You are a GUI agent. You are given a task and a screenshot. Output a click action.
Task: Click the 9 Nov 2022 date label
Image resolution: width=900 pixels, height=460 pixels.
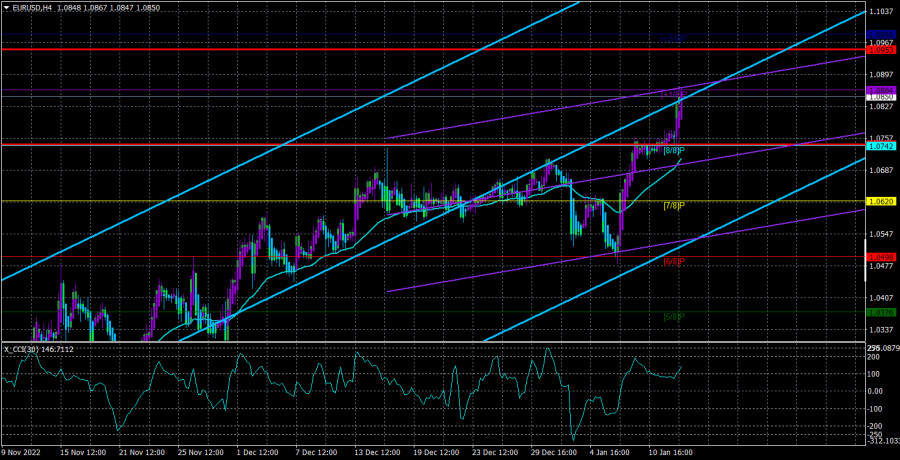point(20,453)
